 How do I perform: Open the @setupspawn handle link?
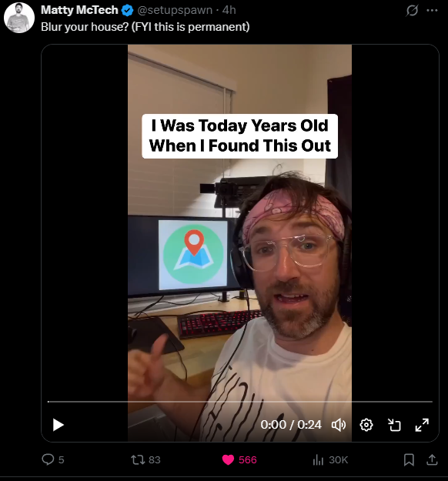[175, 10]
